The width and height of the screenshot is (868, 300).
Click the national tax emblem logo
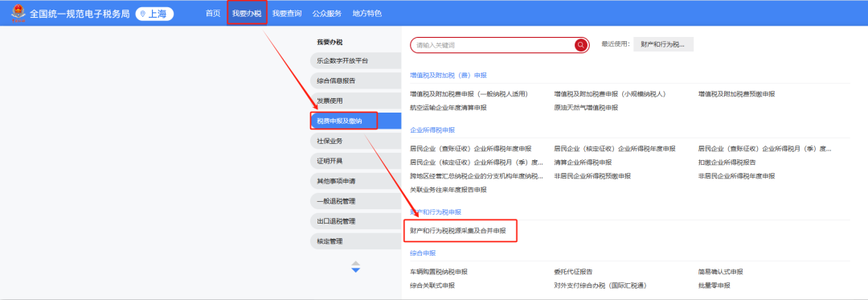[x=18, y=13]
